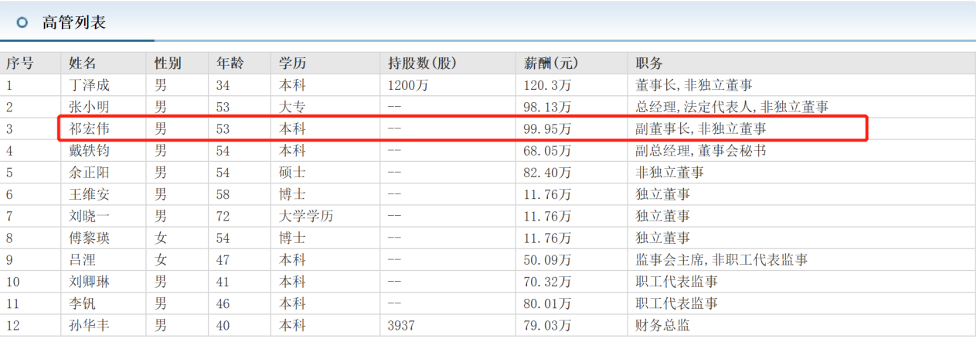
Task: Click the 序号 column header
Action: pos(22,63)
